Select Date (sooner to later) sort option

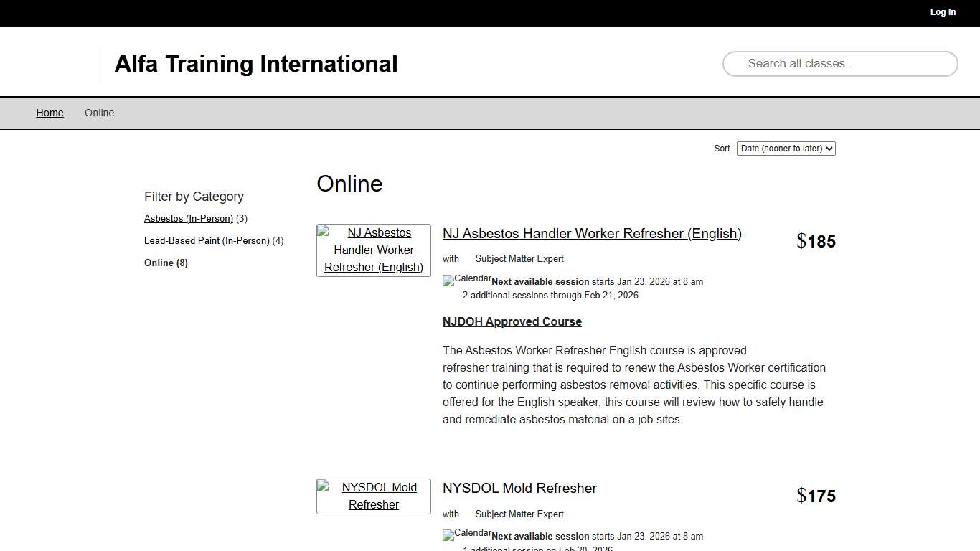(786, 149)
